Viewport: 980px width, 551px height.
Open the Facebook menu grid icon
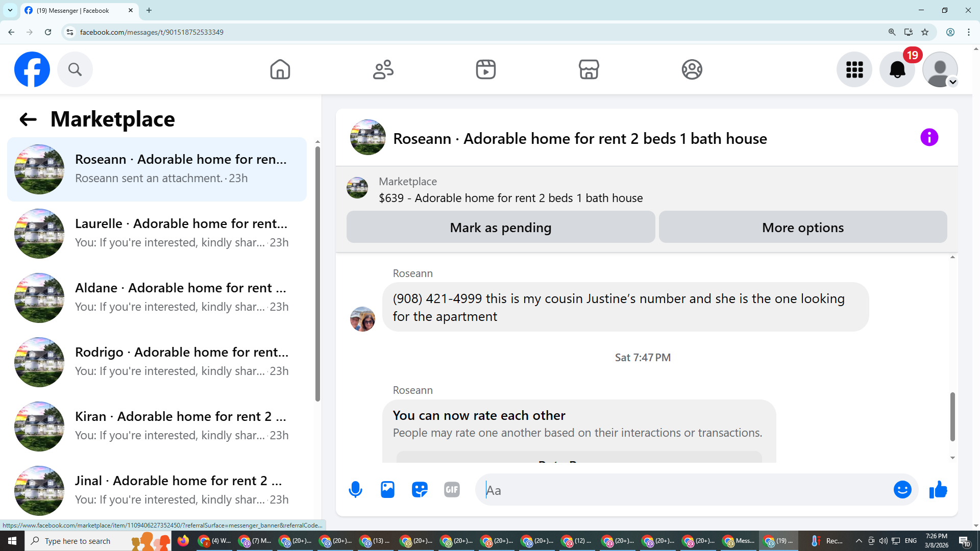pos(854,69)
